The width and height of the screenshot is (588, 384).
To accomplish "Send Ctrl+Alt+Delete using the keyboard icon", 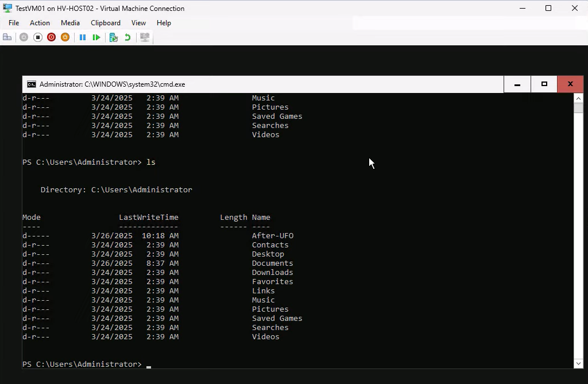I will [x=7, y=37].
